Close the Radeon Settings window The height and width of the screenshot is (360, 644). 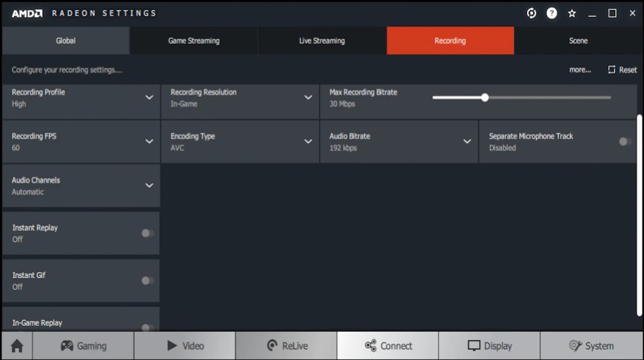pyautogui.click(x=633, y=13)
